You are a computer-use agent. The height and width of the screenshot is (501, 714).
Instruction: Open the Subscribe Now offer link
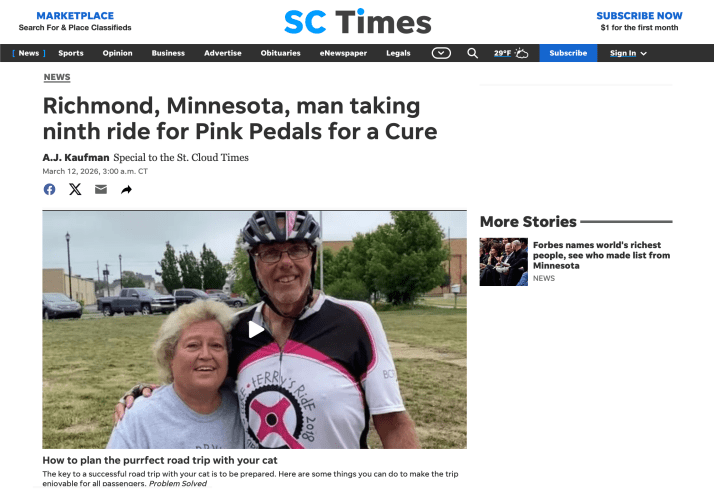pyautogui.click(x=639, y=21)
